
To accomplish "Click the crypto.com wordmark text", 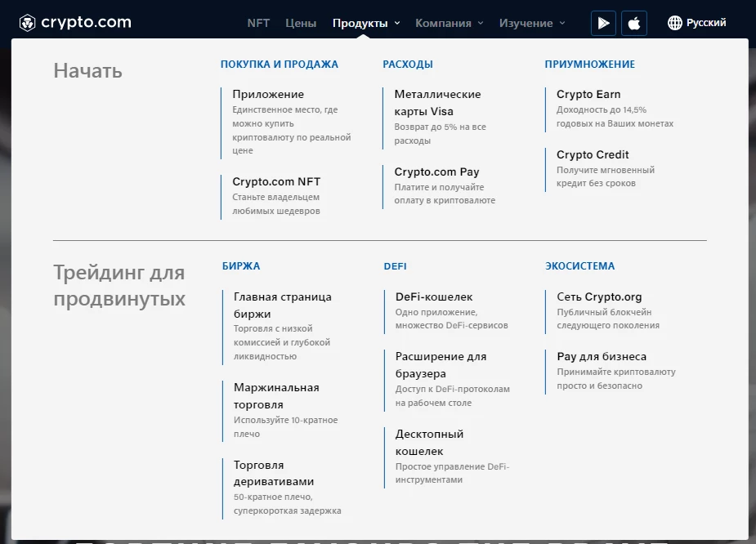I will [87, 22].
